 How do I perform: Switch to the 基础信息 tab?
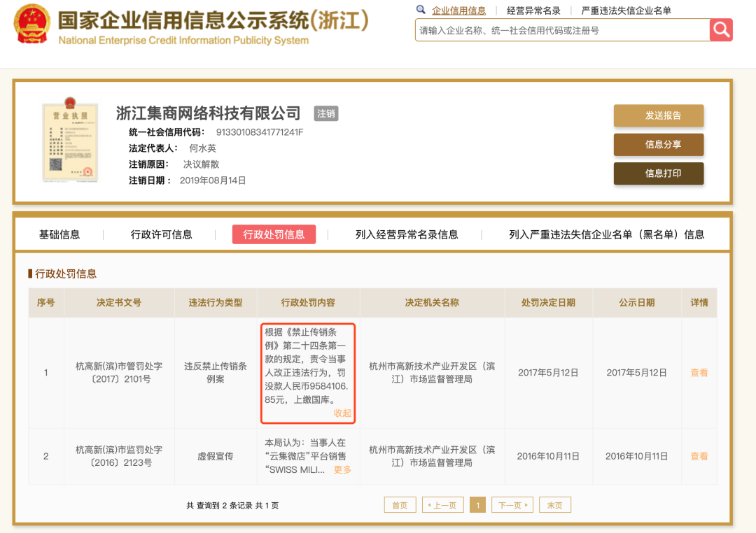pos(59,234)
